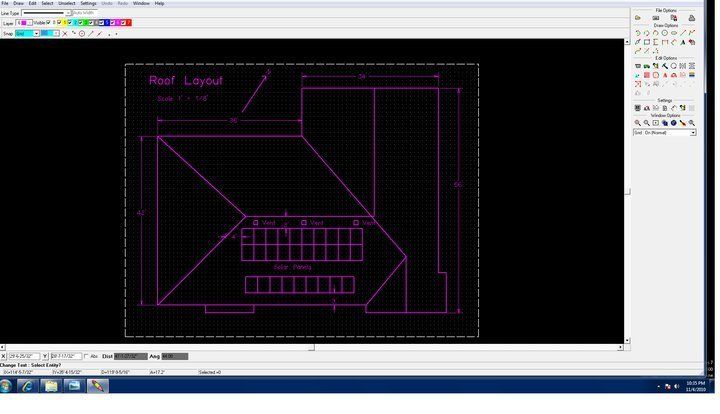Click the hammer icon in Edit Options

664,66
